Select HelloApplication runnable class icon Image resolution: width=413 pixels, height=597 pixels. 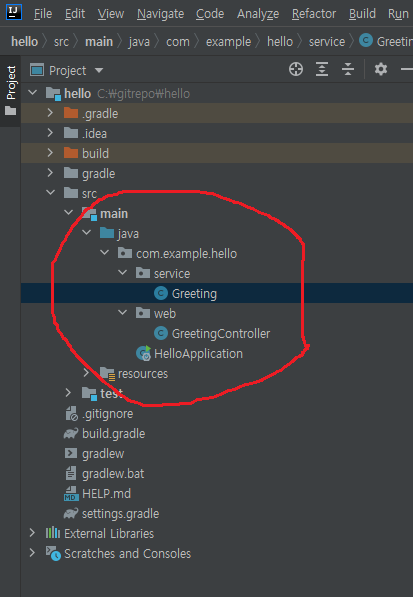(x=144, y=353)
